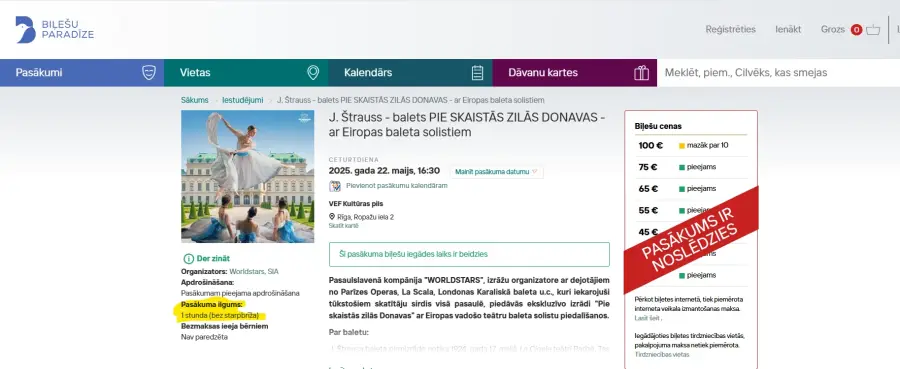Click the search field Meklēt

(778, 73)
